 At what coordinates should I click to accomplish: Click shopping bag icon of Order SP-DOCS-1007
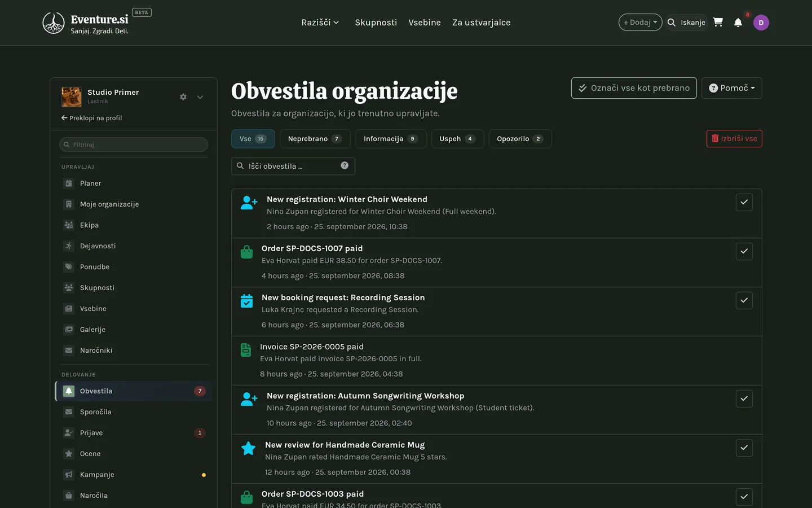click(x=247, y=252)
